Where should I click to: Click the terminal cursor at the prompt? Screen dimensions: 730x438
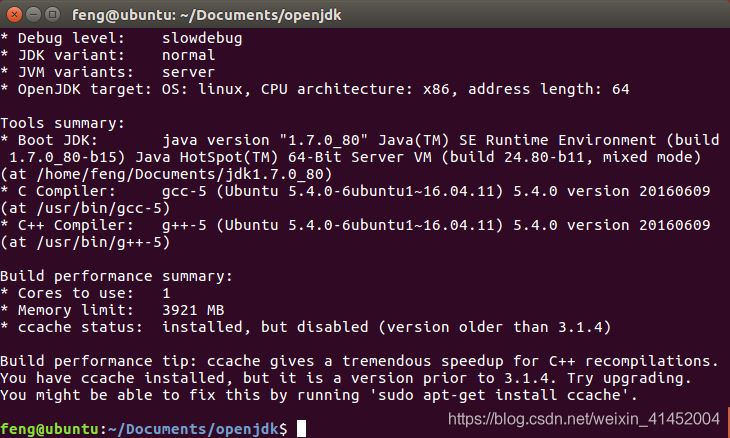click(x=301, y=429)
